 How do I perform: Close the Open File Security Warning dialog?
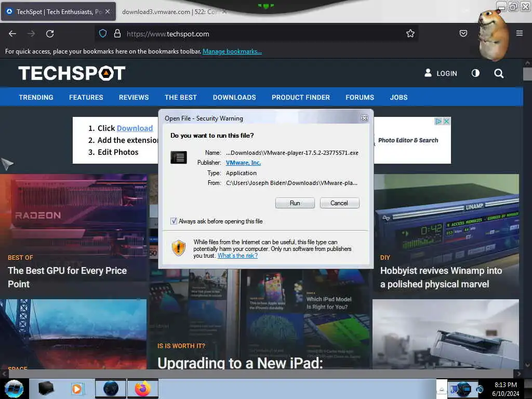click(364, 118)
